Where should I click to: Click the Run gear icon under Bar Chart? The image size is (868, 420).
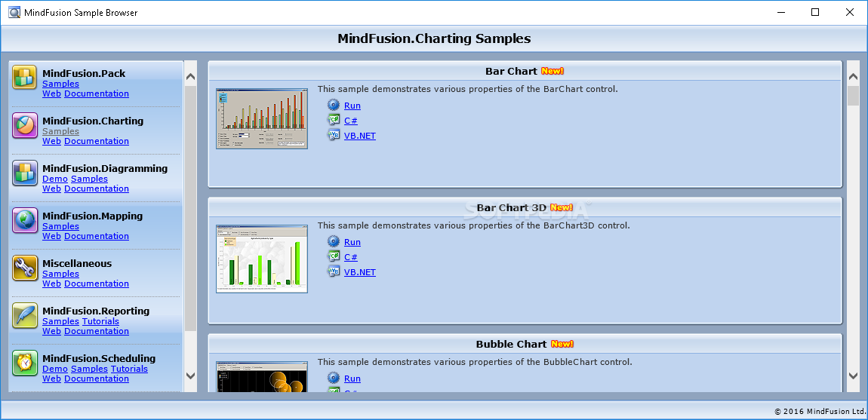334,105
